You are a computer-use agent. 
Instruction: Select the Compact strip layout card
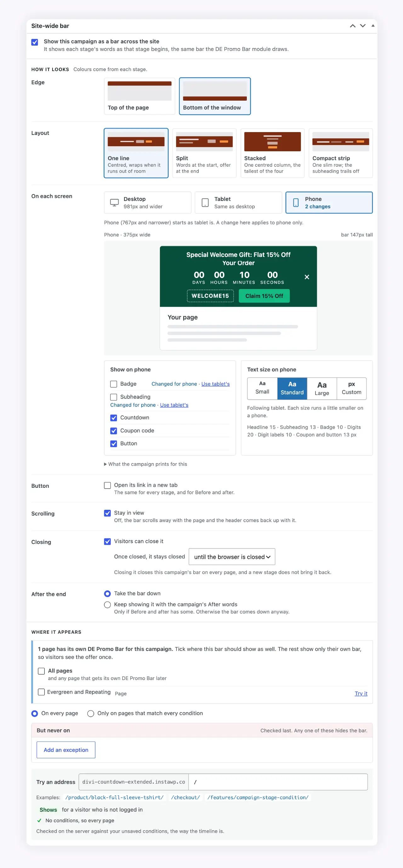tap(341, 153)
